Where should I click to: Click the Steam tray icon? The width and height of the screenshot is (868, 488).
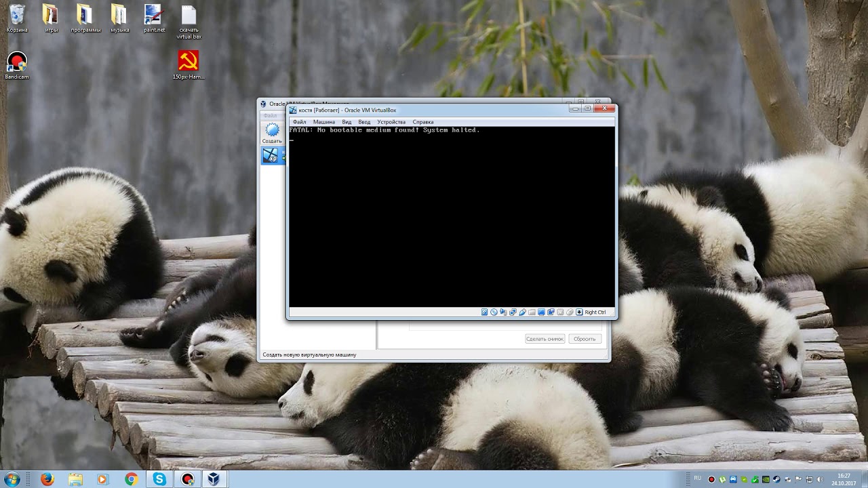coord(776,479)
